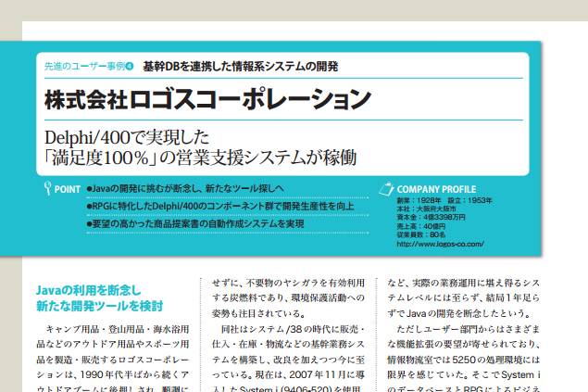Click the heading 基幹DBを連携した情報系システムの開発
The image size is (588, 392).
[x=241, y=67]
